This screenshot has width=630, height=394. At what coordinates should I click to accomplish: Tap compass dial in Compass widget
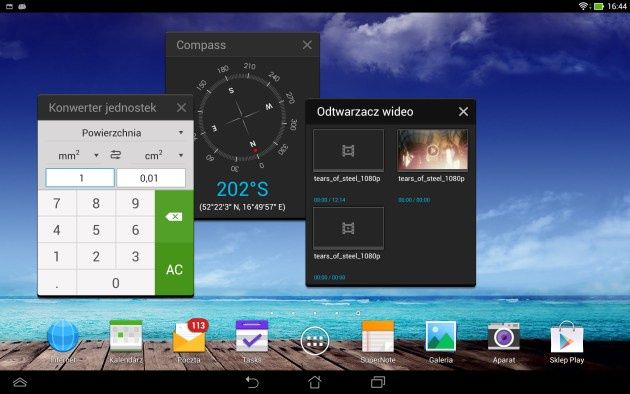tap(242, 117)
